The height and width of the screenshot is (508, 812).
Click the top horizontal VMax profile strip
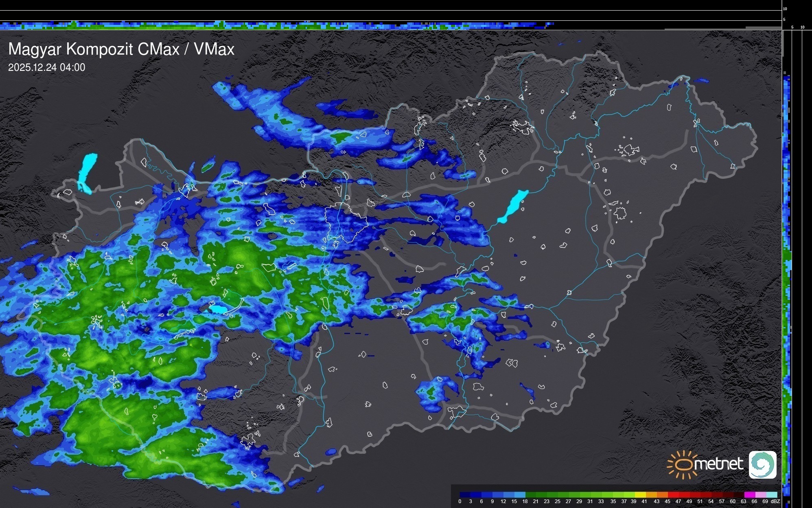click(x=277, y=26)
